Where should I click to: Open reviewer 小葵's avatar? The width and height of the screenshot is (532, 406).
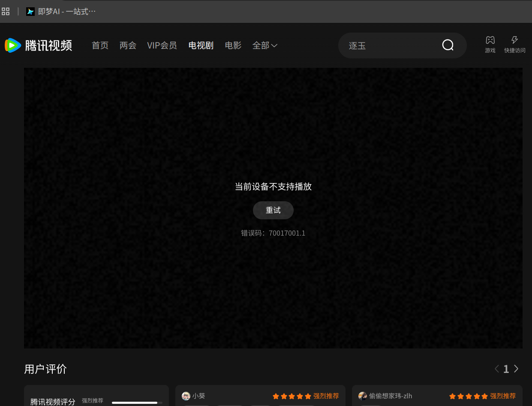tap(186, 396)
